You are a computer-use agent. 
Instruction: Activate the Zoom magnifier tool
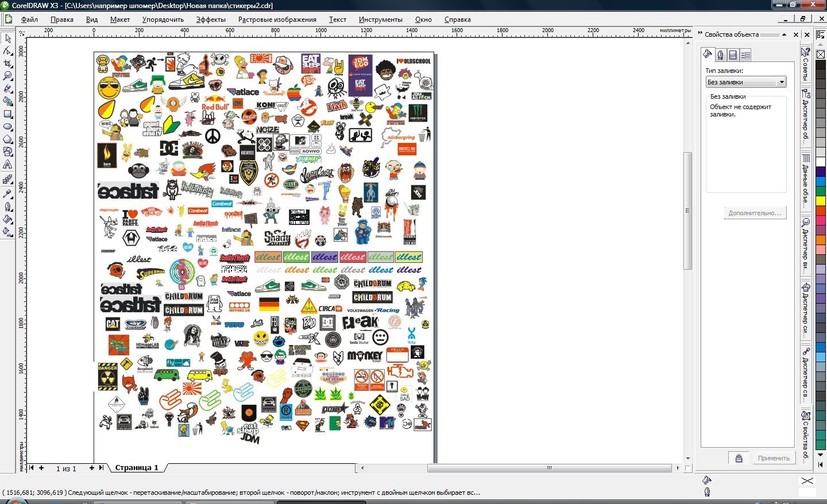pos(8,76)
